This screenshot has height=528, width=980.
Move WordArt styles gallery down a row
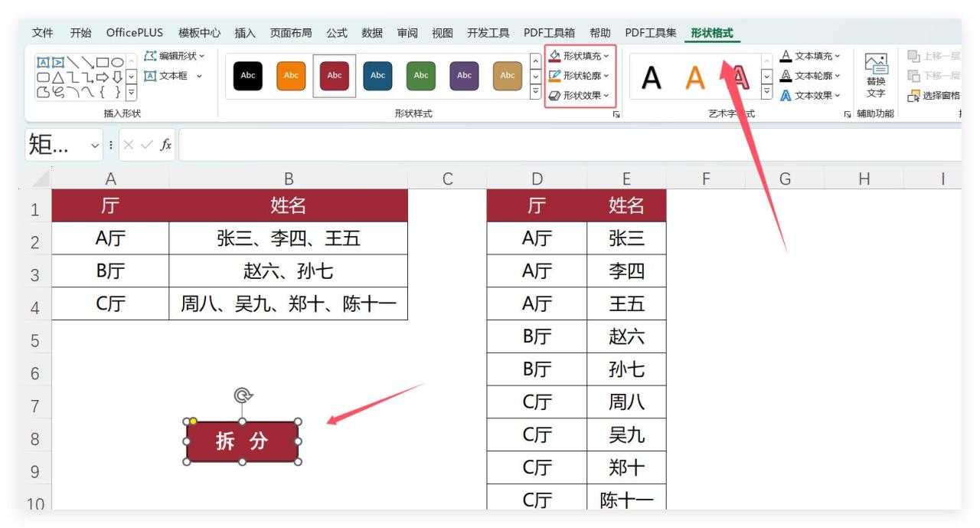click(767, 76)
